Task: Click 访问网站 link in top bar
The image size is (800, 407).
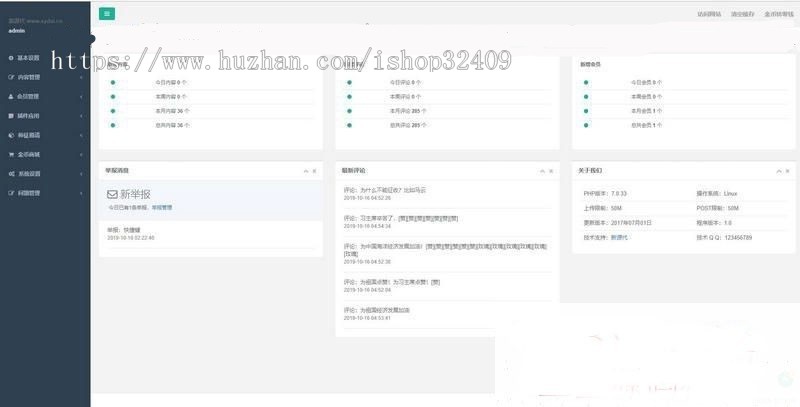Action: coord(709,14)
